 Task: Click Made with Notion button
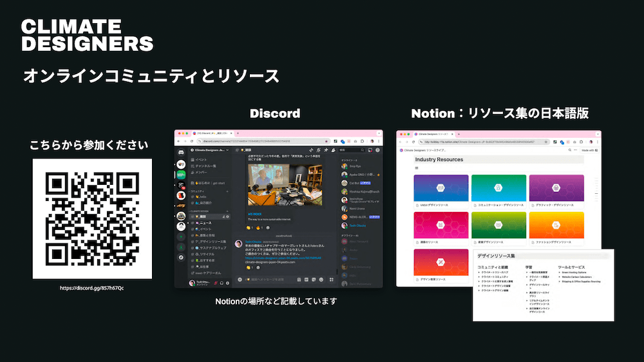point(590,150)
